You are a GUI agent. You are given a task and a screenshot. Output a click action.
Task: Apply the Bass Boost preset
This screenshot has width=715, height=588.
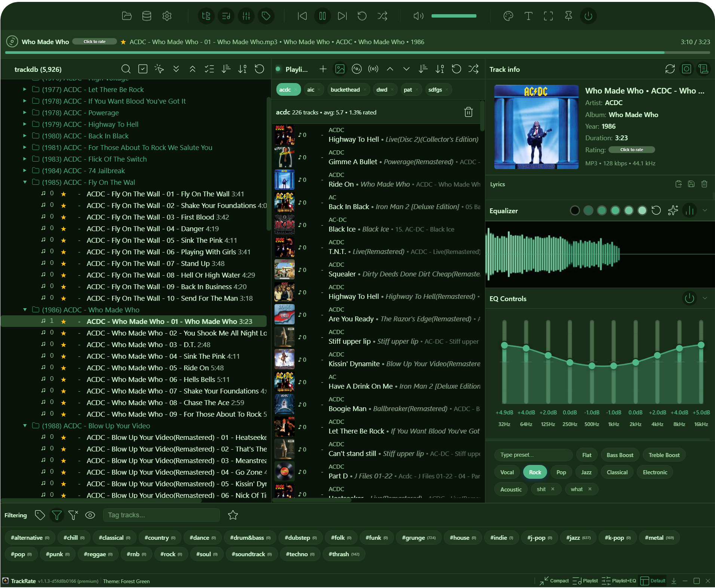619,455
